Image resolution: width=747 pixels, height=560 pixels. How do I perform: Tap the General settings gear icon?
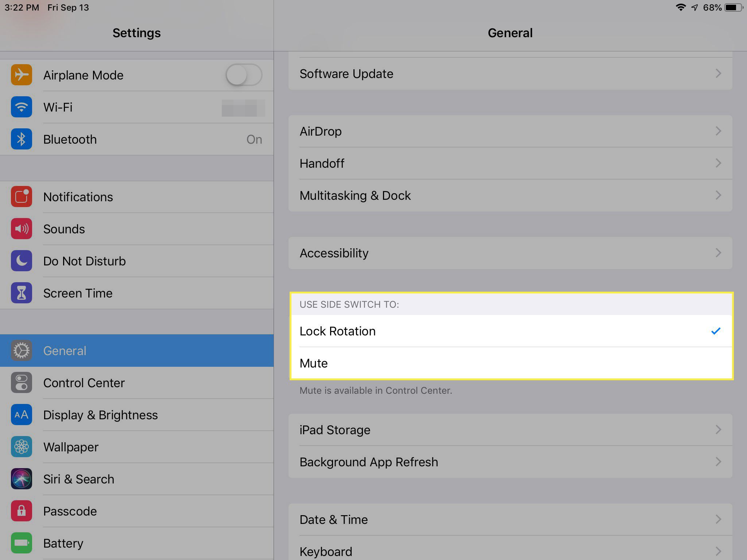pyautogui.click(x=22, y=351)
